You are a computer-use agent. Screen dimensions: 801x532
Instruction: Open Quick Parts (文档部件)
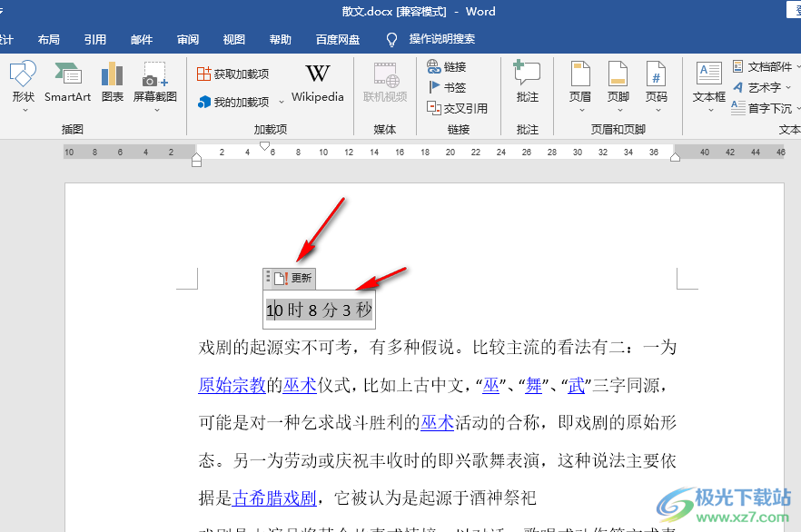(762, 66)
